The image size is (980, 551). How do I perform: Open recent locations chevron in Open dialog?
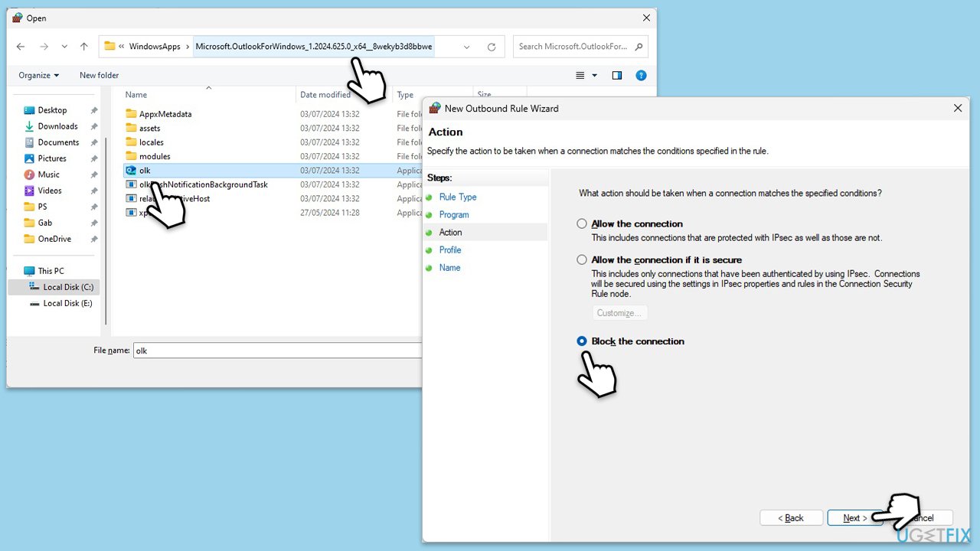64,47
